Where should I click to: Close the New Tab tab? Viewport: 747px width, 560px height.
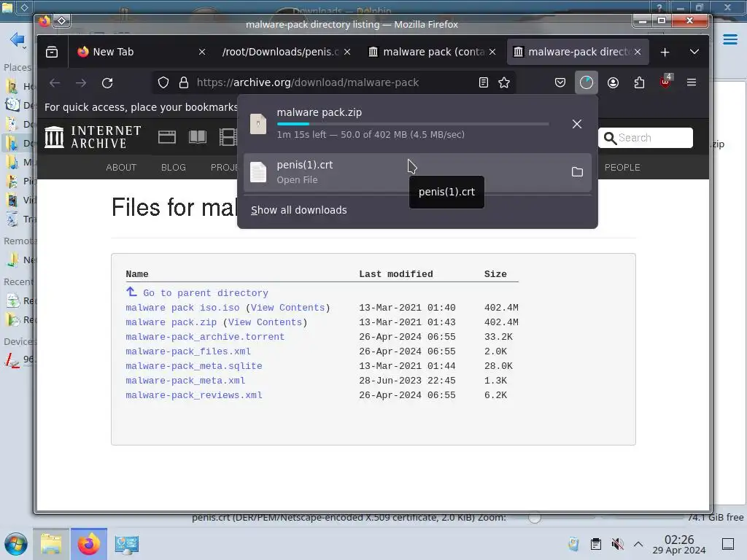pyautogui.click(x=202, y=52)
